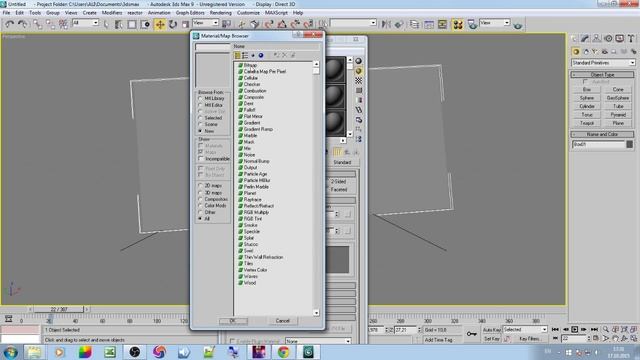Select the Selected radio under Browse From
This screenshot has width=640, height=360.
pyautogui.click(x=200, y=118)
